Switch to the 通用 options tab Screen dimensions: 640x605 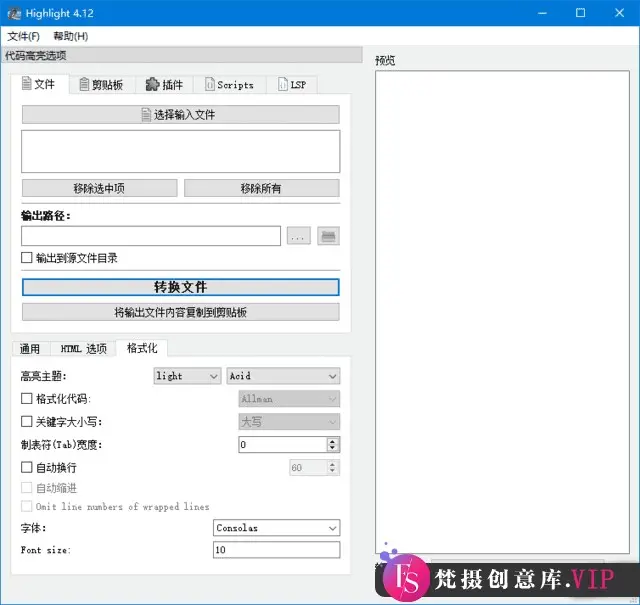pos(30,349)
